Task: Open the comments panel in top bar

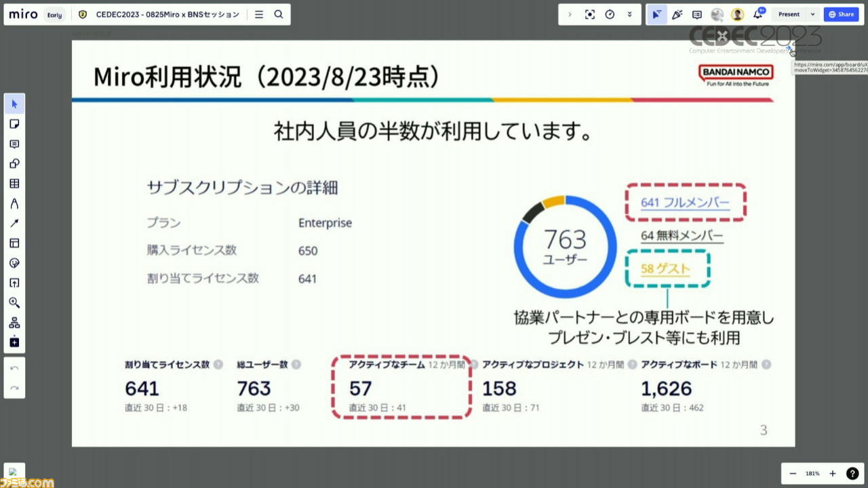Action: [696, 14]
